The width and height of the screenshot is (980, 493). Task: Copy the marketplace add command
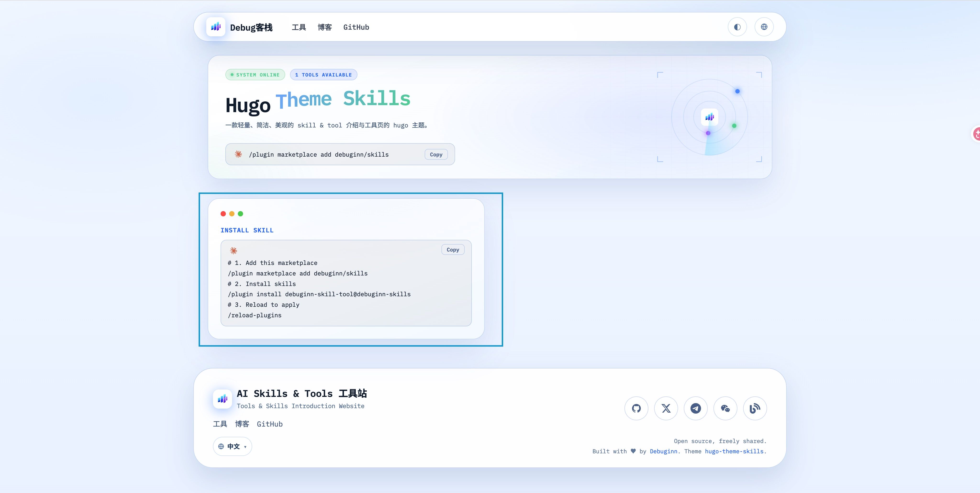click(x=436, y=154)
